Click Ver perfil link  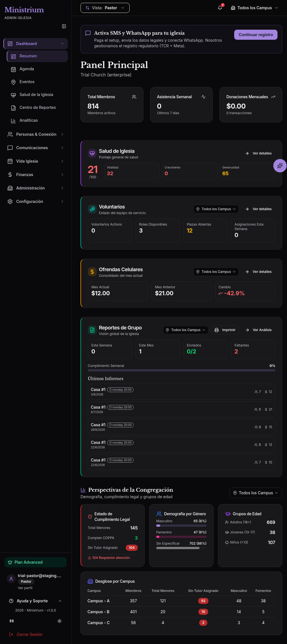tap(25, 588)
